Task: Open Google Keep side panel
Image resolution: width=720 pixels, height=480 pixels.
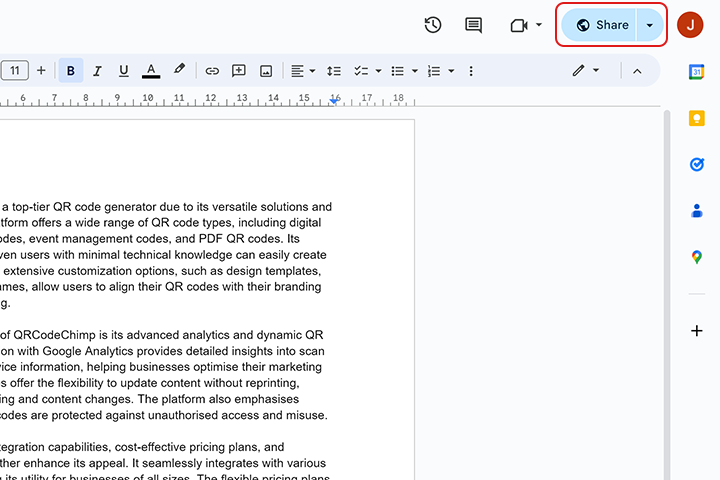Action: 697,118
